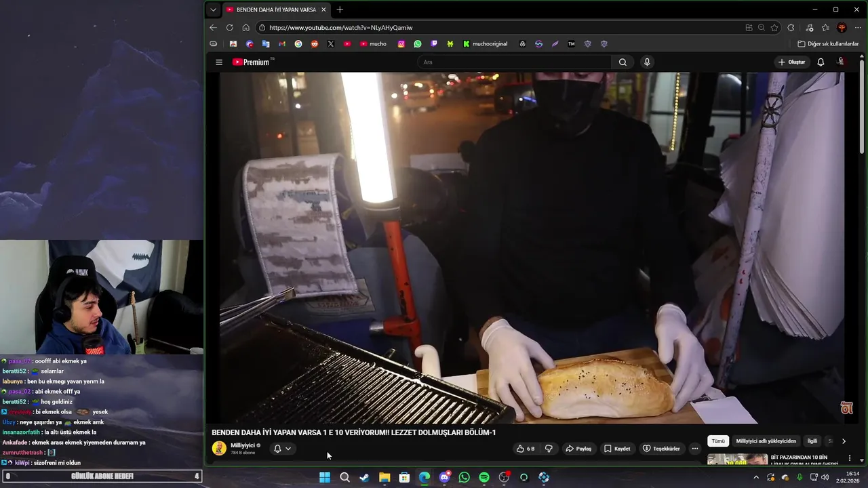Open the Milliyiyici channel name link
868x488 pixels.
click(243, 445)
